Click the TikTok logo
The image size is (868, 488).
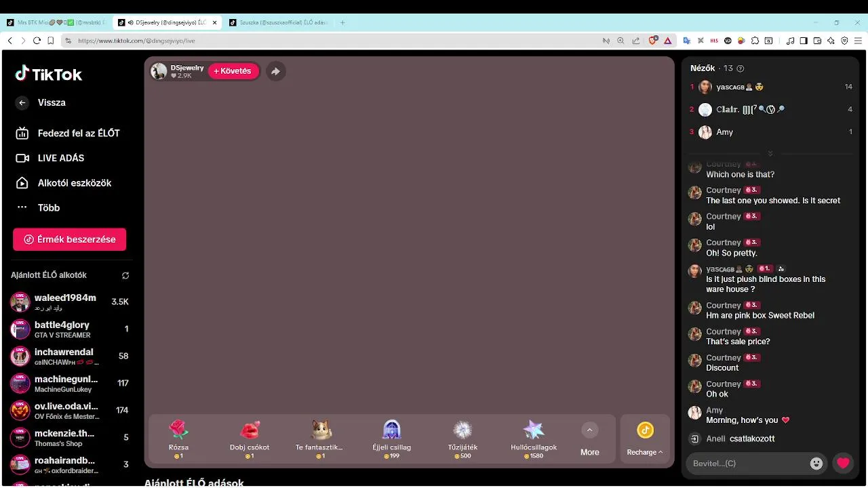(x=49, y=74)
